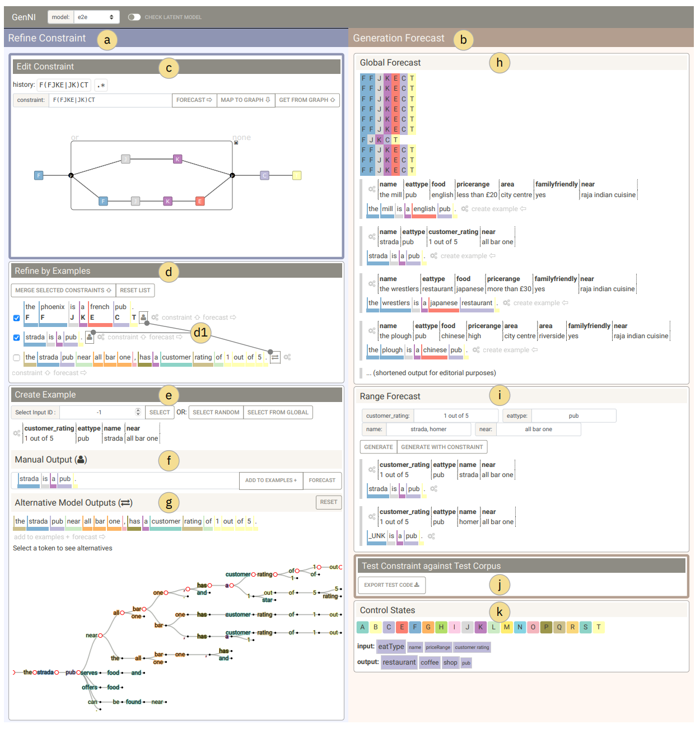Click 'Export Test Code' button
Image resolution: width=700 pixels, height=729 pixels.
click(x=391, y=585)
